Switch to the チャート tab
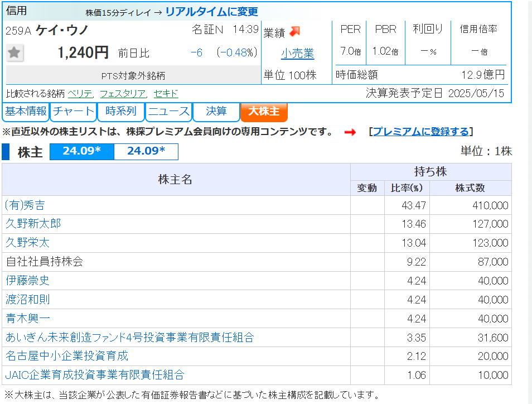The image size is (532, 404). 74,112
